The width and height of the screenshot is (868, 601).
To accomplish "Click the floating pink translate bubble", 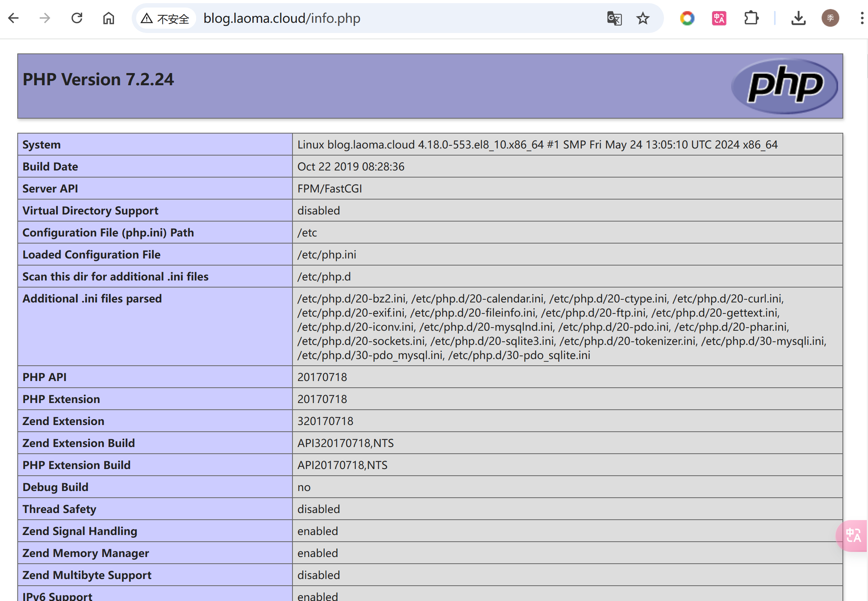I will coord(853,535).
